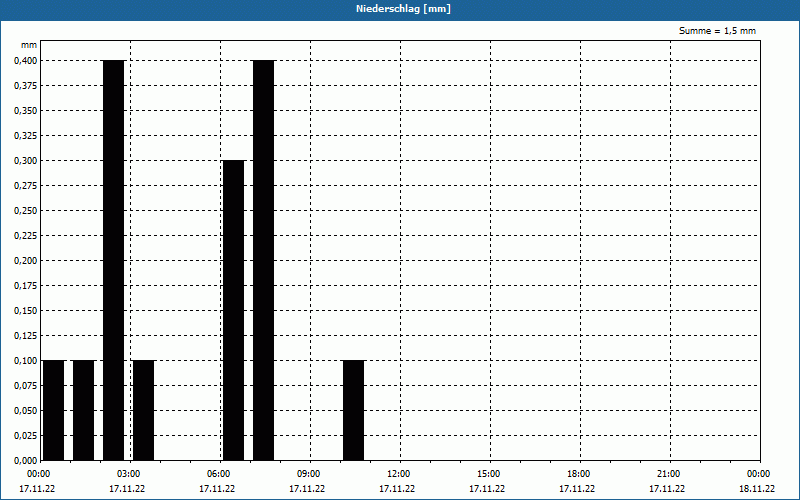Select the 0,375 y-axis value
Image resolution: width=800 pixels, height=500 pixels.
click(x=26, y=86)
